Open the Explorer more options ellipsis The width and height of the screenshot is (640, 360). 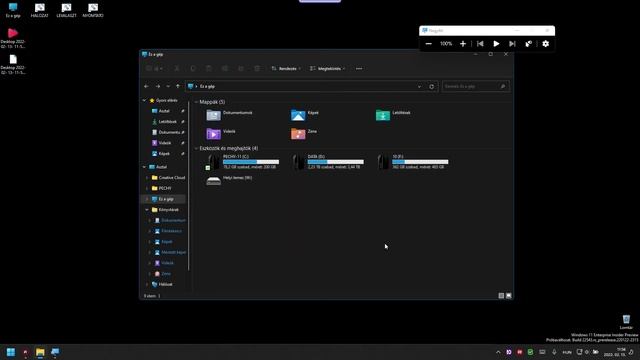tap(359, 69)
